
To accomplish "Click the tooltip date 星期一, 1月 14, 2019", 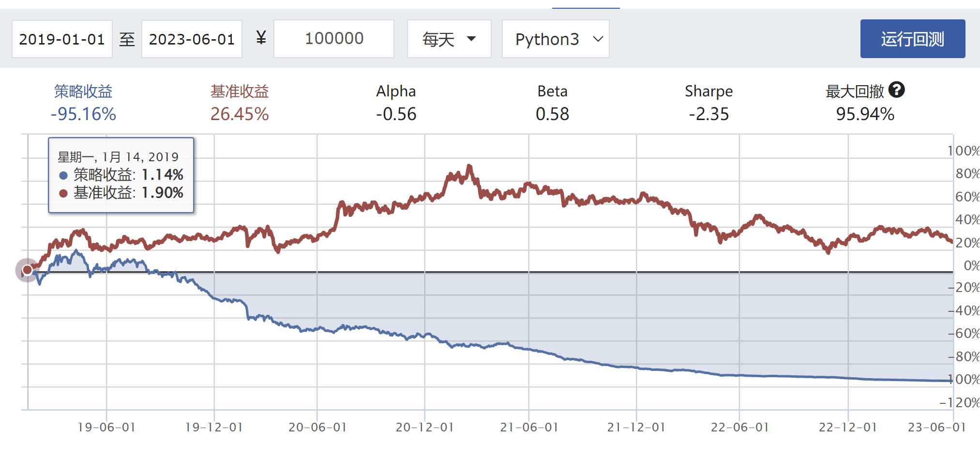I will [x=118, y=157].
